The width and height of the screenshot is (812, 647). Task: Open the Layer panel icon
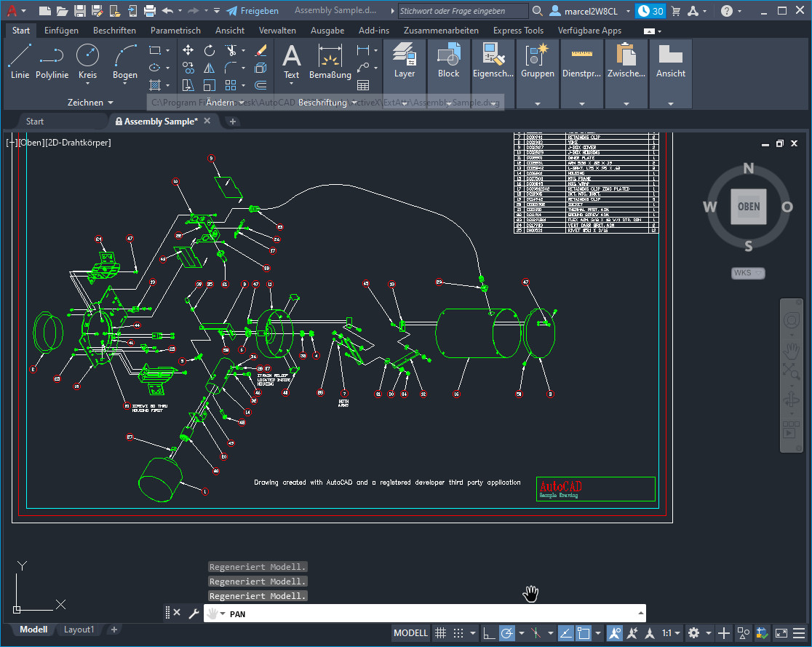click(405, 58)
